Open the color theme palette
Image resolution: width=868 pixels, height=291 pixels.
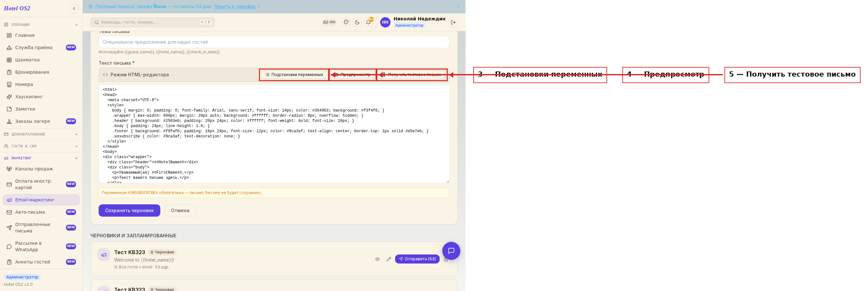click(346, 22)
